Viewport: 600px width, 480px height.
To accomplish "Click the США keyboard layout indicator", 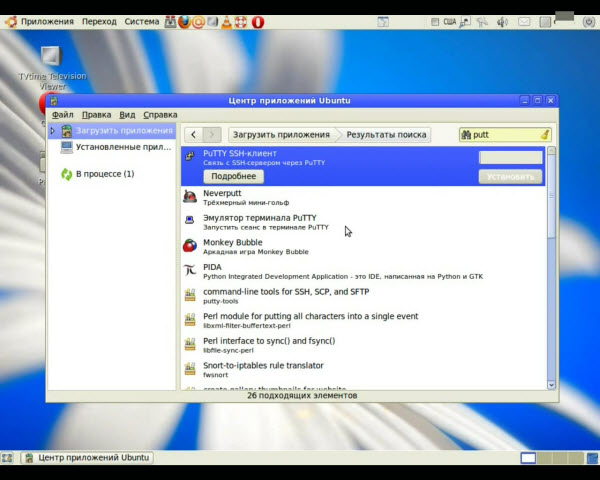I will [x=450, y=22].
